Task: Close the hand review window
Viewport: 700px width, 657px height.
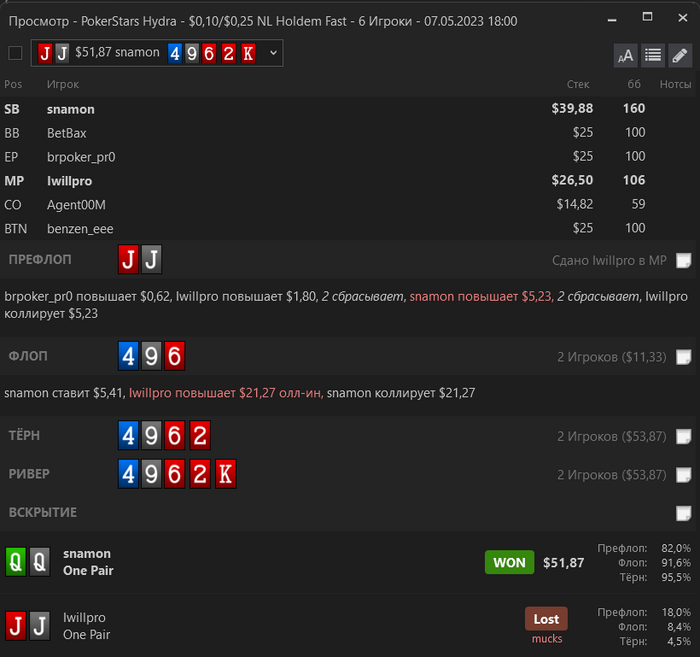Action: (x=683, y=18)
